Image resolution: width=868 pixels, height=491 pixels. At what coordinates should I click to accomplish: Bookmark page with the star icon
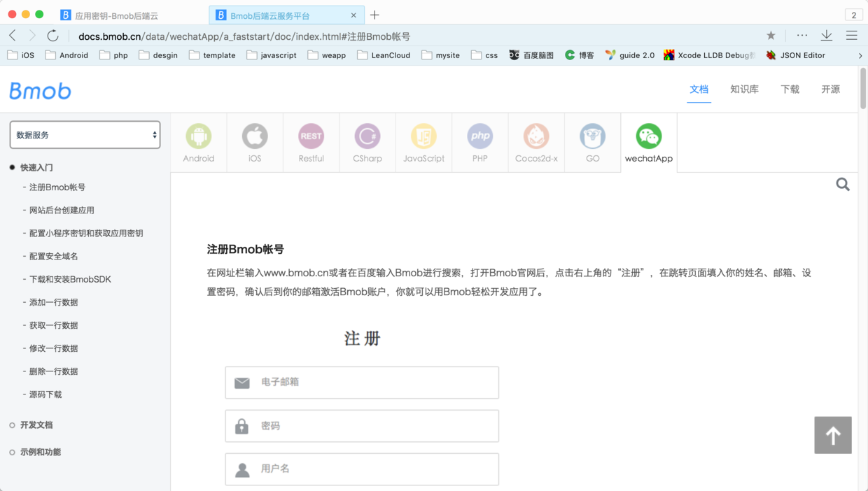[771, 36]
